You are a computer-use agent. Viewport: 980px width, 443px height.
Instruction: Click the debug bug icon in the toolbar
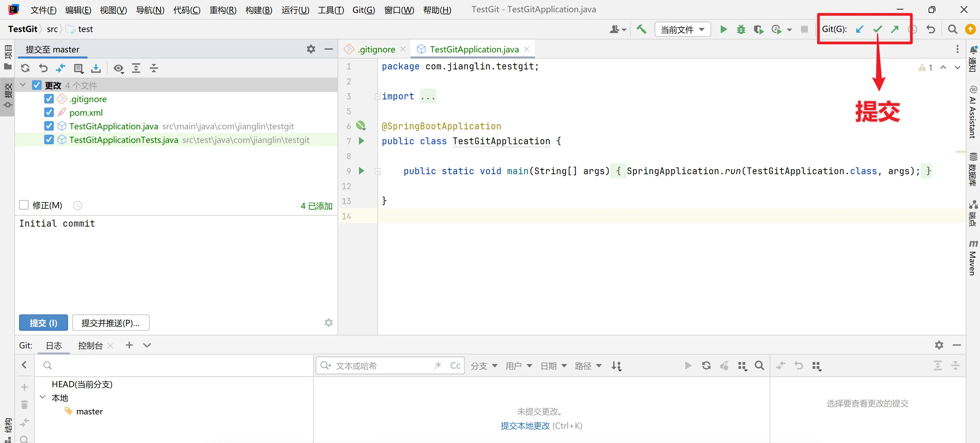click(x=741, y=29)
